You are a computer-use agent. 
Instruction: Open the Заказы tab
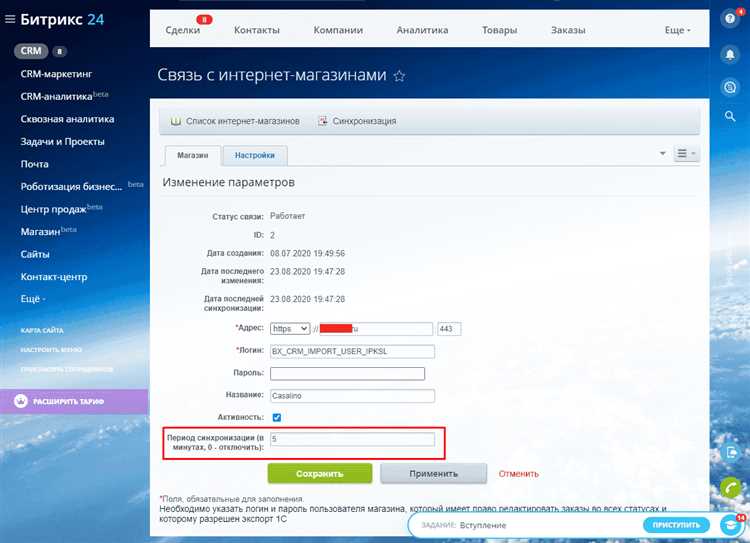click(x=568, y=30)
